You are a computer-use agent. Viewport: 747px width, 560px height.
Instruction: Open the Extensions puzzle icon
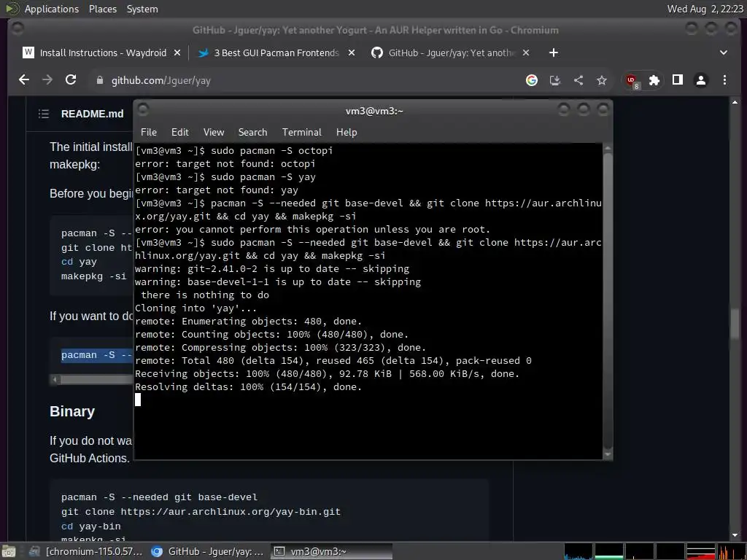654,80
